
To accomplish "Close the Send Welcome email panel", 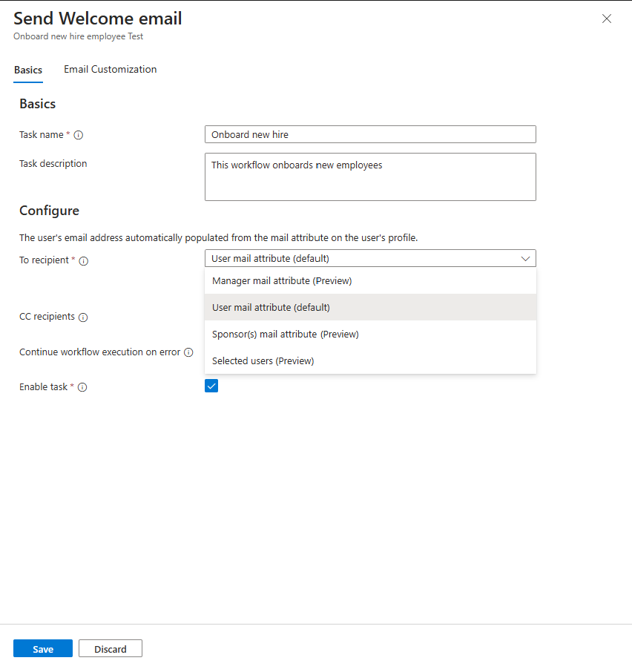I will [607, 19].
